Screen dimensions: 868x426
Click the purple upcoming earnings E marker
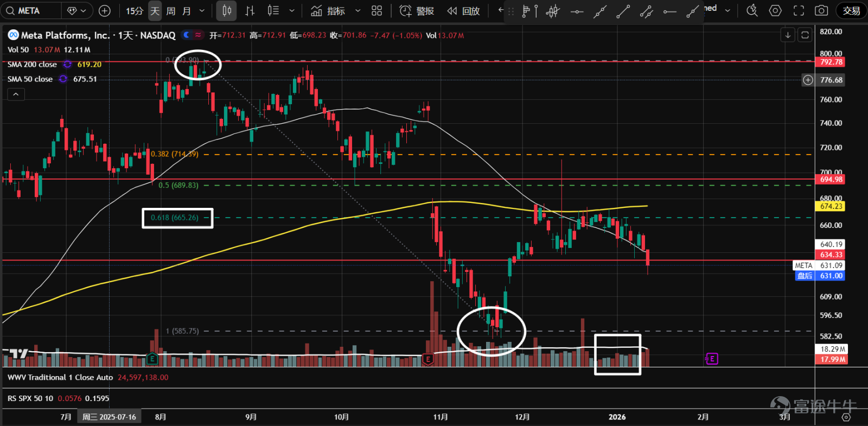point(711,358)
